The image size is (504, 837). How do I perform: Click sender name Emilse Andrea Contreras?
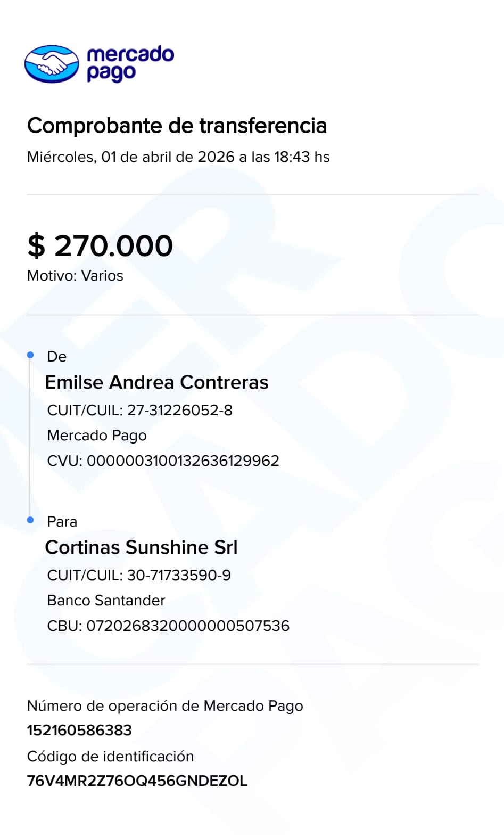coord(156,382)
